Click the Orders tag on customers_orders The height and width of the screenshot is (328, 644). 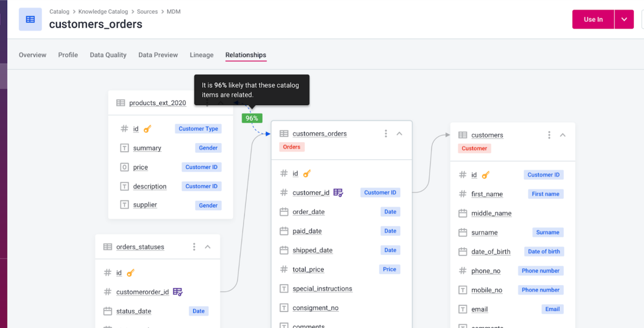pos(291,147)
